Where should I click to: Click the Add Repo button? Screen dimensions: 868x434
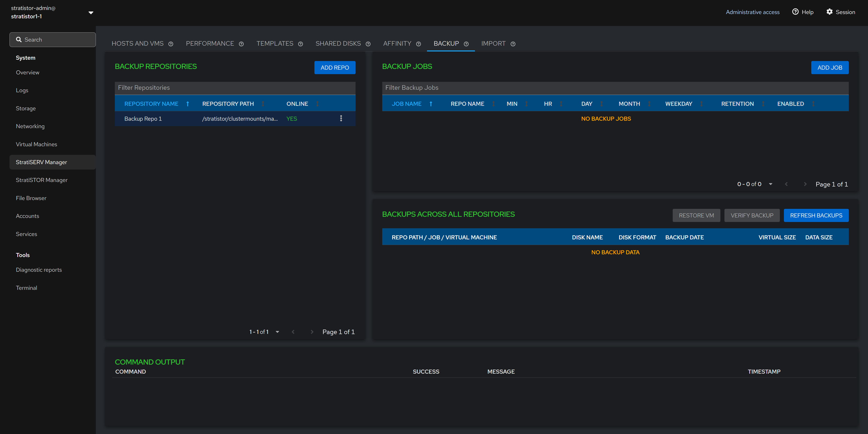click(x=335, y=67)
